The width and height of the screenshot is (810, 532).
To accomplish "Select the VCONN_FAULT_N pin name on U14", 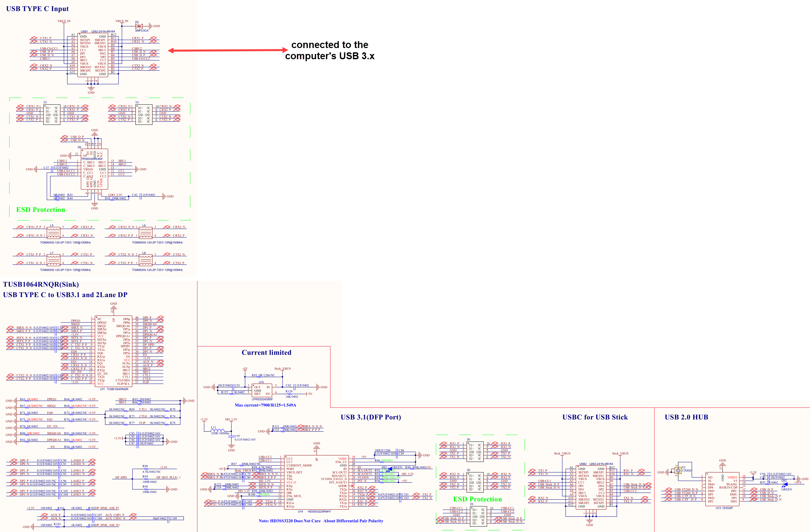I will [x=334, y=479].
